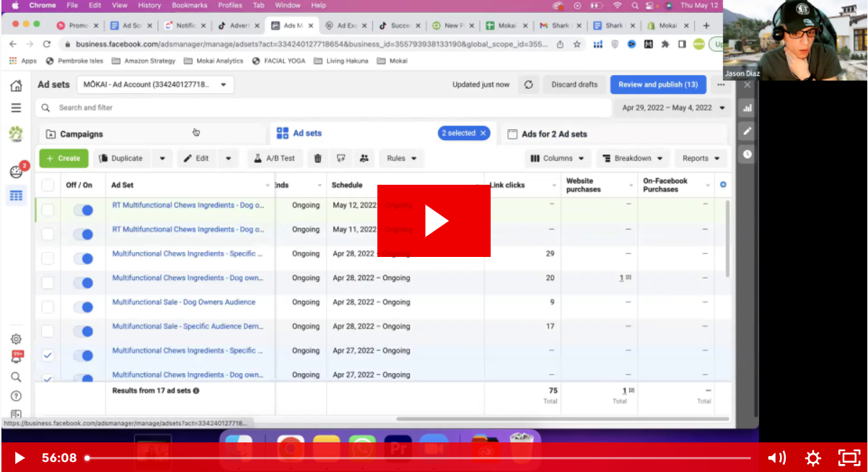Open the Columns dropdown
This screenshot has width=868, height=472.
(558, 159)
